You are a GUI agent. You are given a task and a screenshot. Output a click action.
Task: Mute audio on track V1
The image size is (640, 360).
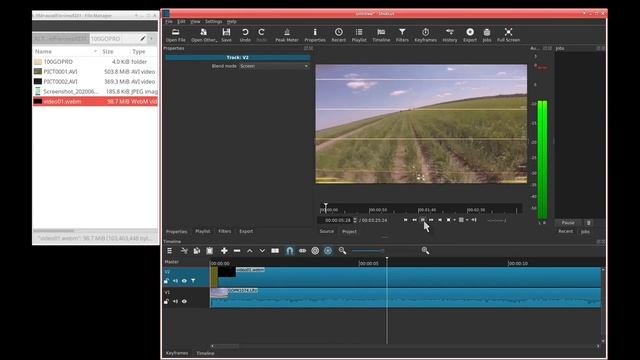tap(175, 301)
